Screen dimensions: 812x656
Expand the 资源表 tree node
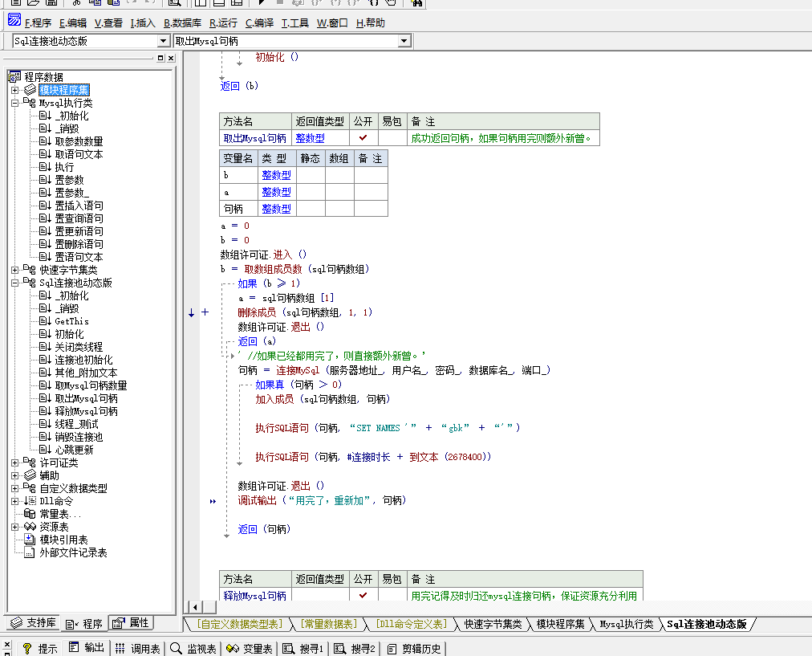pos(15,527)
